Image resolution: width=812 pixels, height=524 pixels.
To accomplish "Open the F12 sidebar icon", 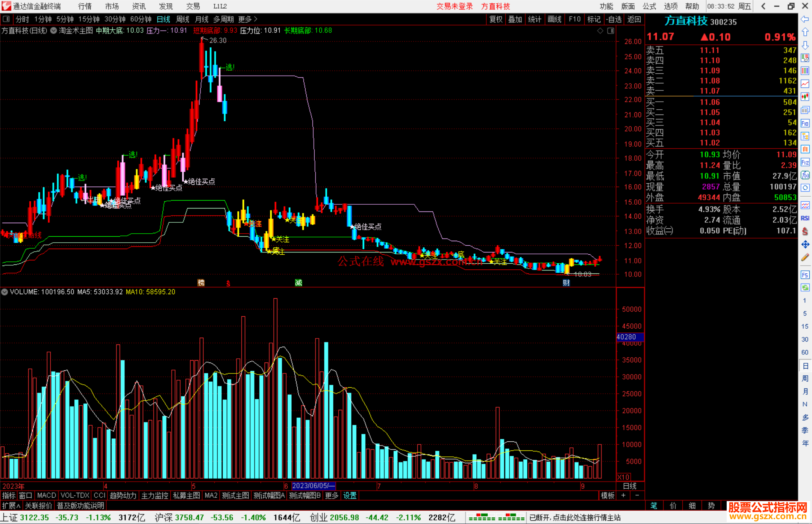I will pos(805,162).
